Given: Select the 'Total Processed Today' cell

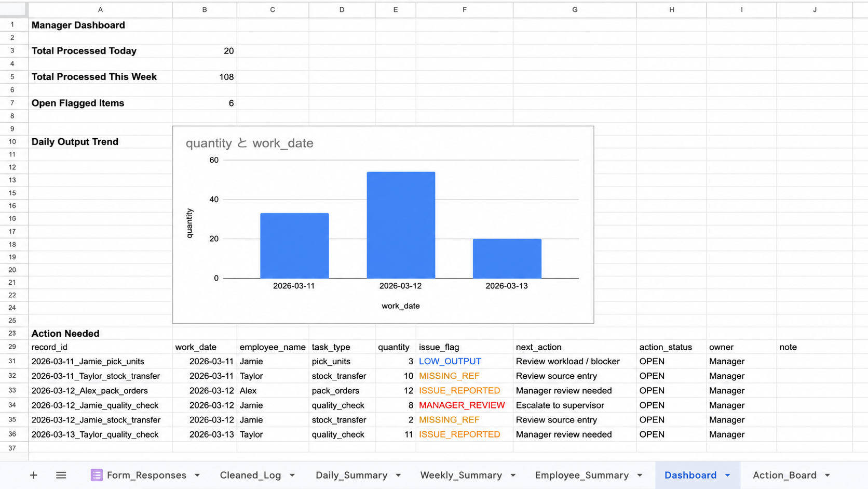Looking at the screenshot, I should 100,51.
